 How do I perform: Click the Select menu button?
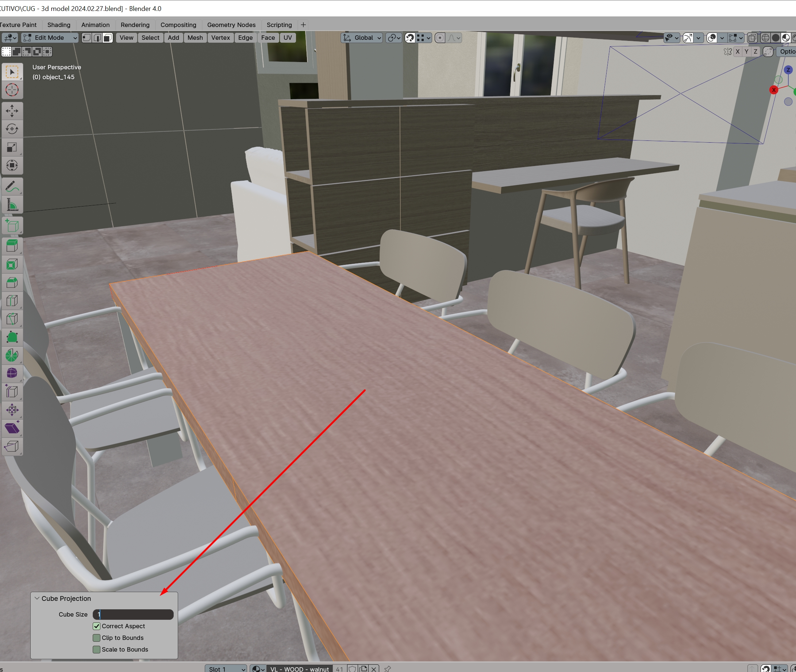click(x=150, y=38)
